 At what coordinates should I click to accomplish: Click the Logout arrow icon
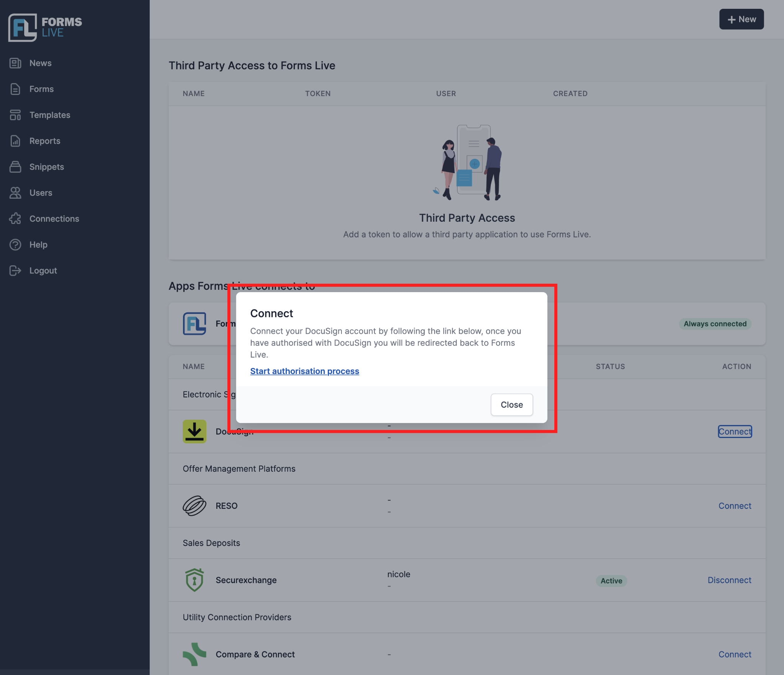(x=15, y=271)
